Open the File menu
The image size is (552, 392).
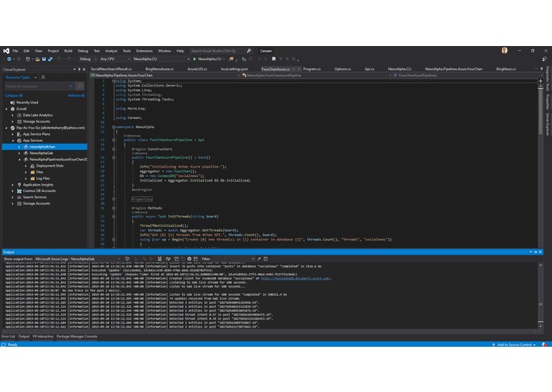[15, 51]
